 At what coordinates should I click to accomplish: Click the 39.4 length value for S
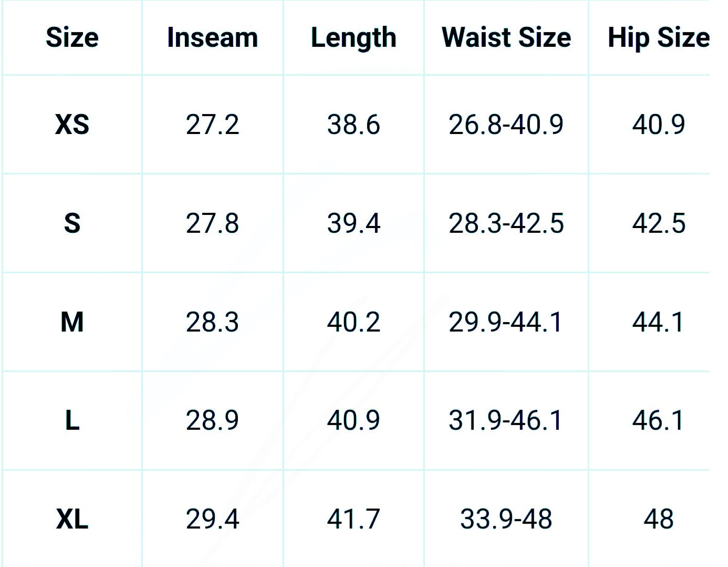(x=353, y=223)
